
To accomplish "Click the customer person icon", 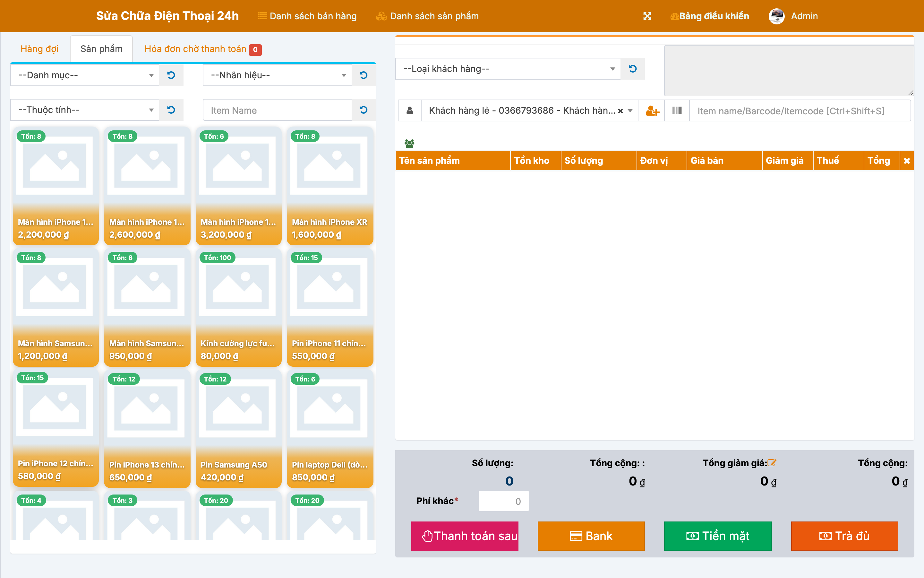I will click(x=410, y=111).
